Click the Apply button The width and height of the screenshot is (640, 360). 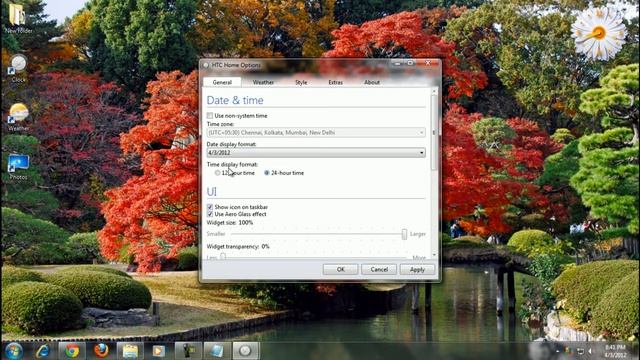(417, 269)
